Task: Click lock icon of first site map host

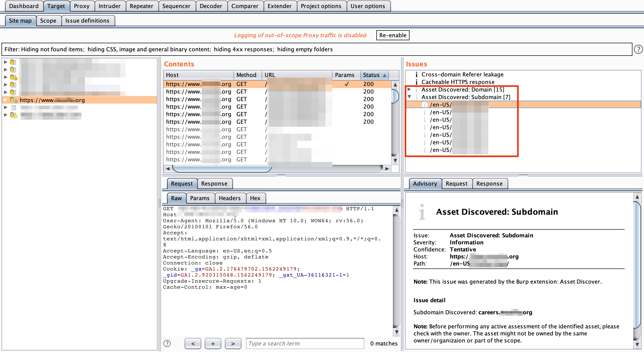Action: pyautogui.click(x=13, y=62)
